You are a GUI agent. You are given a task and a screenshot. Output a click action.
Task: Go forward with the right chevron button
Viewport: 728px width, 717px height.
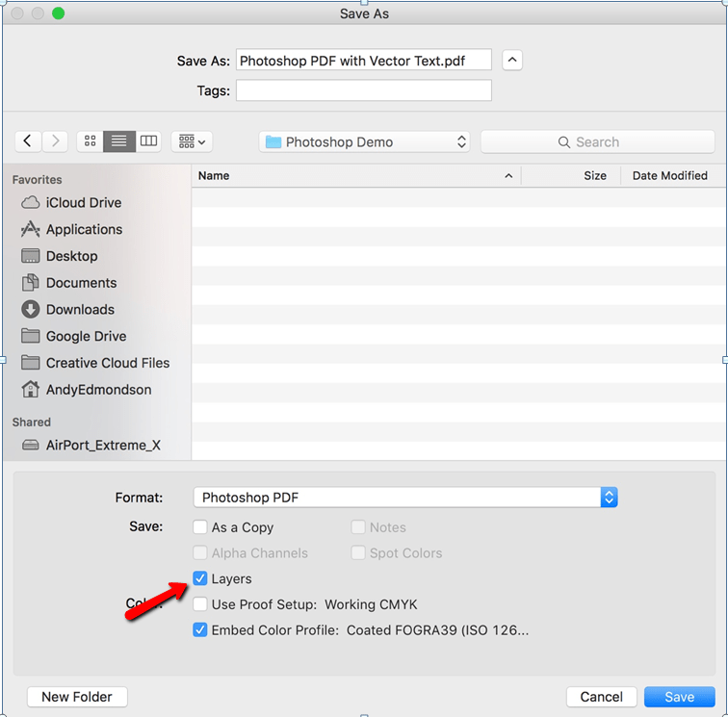click(55, 141)
